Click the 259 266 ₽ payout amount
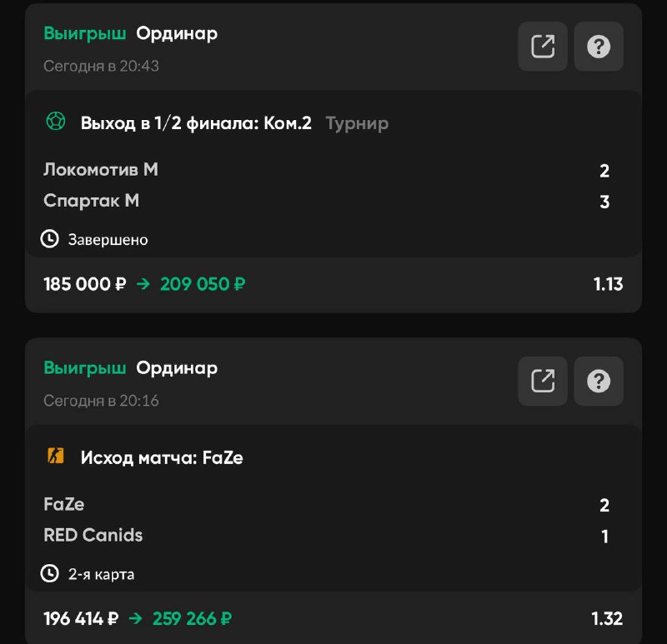The width and height of the screenshot is (667, 644). click(x=192, y=619)
